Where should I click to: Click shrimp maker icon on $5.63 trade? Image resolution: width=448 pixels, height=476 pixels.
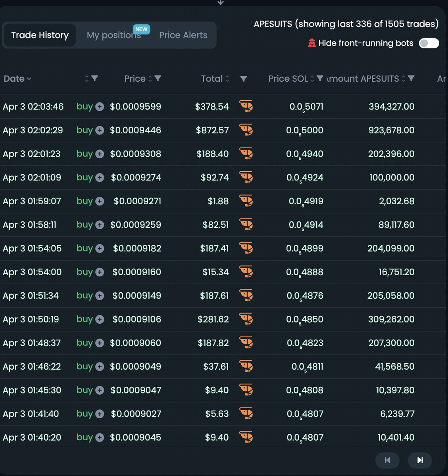point(246,413)
